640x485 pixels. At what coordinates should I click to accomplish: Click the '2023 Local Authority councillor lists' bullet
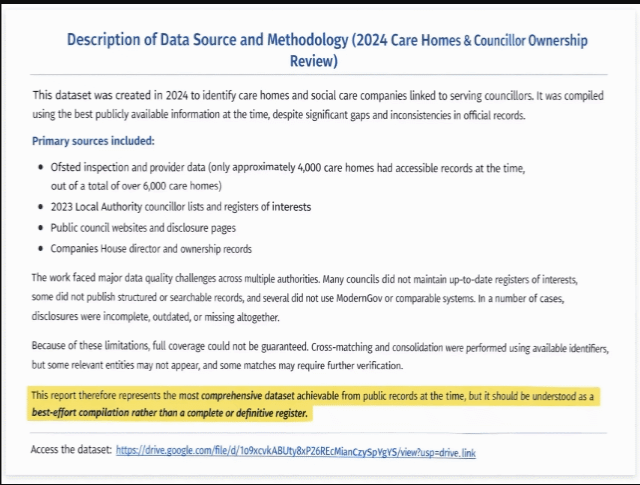[181, 207]
